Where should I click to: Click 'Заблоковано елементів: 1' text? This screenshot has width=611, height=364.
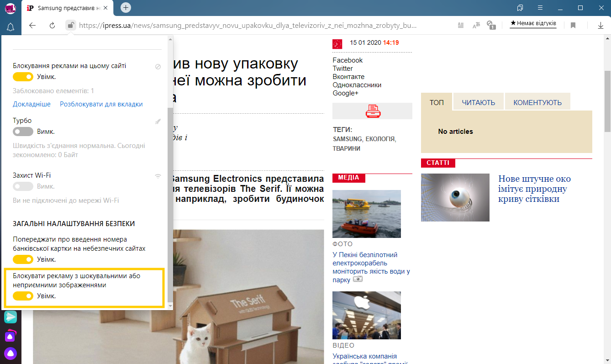(x=53, y=91)
